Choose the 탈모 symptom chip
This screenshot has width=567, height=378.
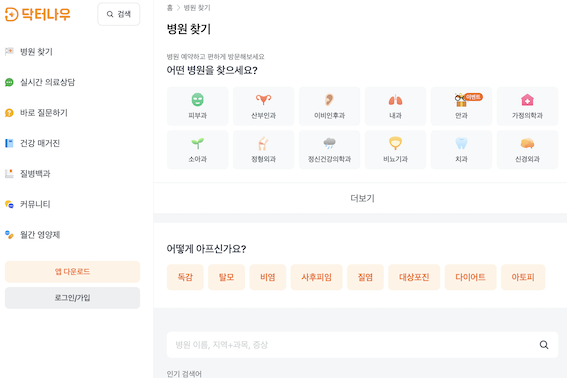226,277
